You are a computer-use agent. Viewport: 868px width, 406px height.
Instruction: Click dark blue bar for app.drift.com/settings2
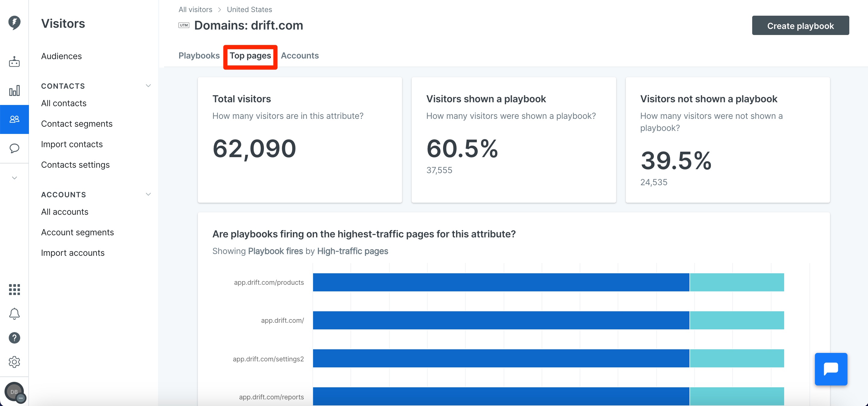pos(501,358)
